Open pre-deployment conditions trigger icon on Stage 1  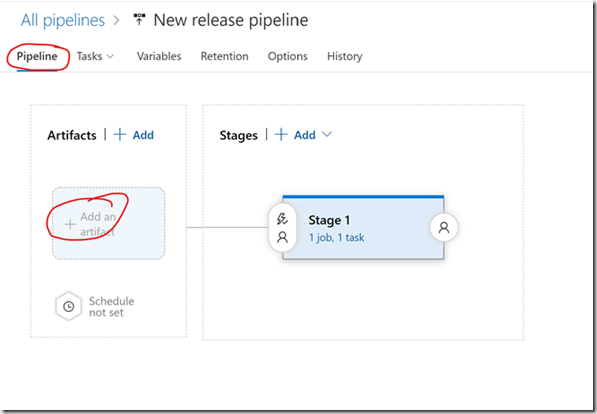[282, 219]
